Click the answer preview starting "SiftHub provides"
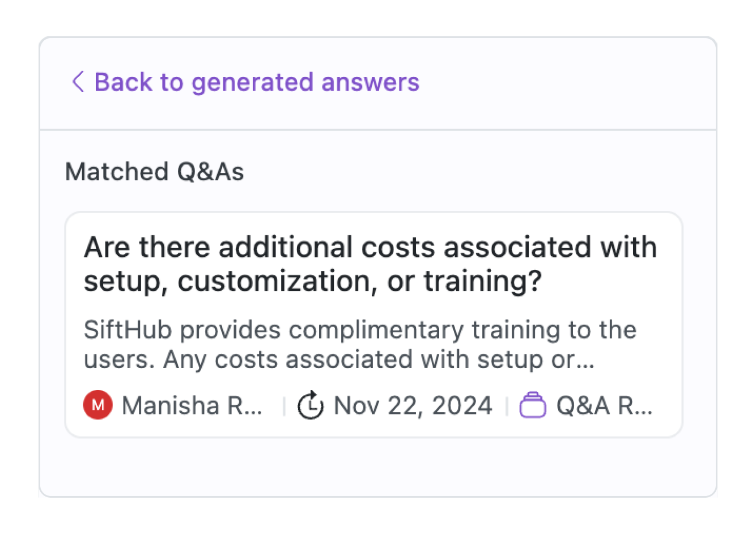This screenshot has width=756, height=534. click(360, 330)
